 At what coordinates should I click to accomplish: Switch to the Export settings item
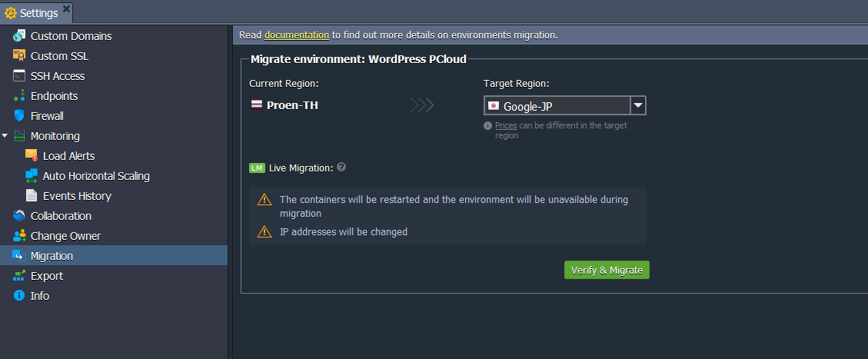click(x=46, y=275)
